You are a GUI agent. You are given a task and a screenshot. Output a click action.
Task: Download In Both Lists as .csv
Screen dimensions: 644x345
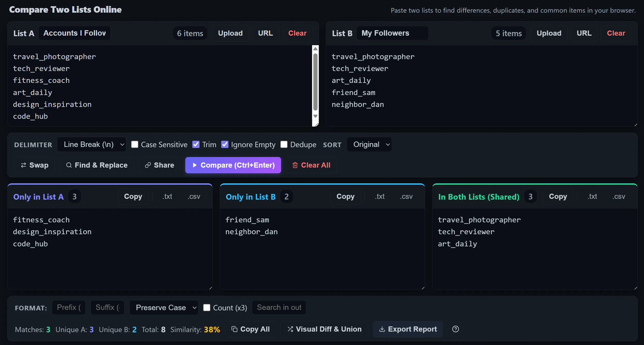pos(619,197)
